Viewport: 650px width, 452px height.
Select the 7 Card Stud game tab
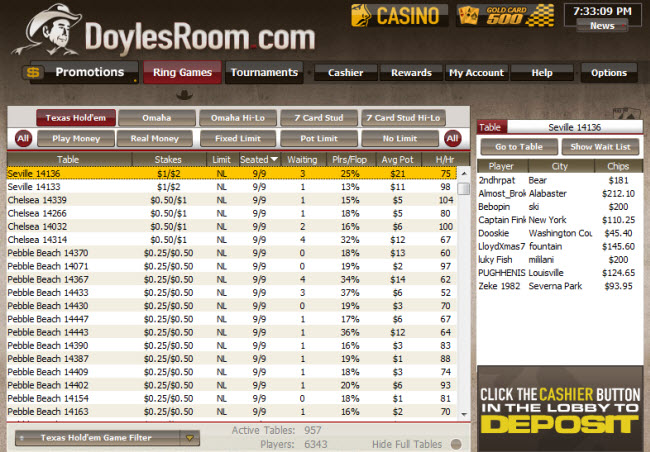[319, 118]
